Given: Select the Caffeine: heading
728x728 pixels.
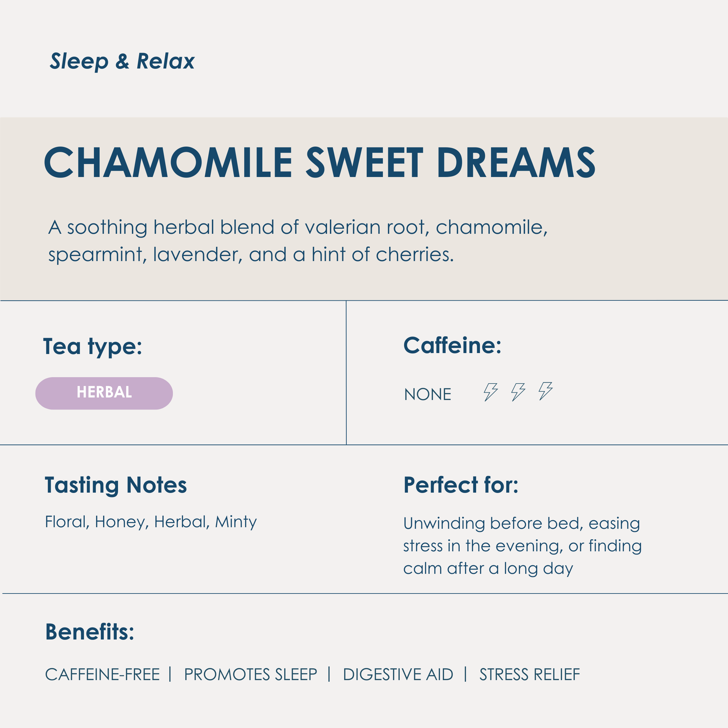Looking at the screenshot, I should [x=452, y=345].
